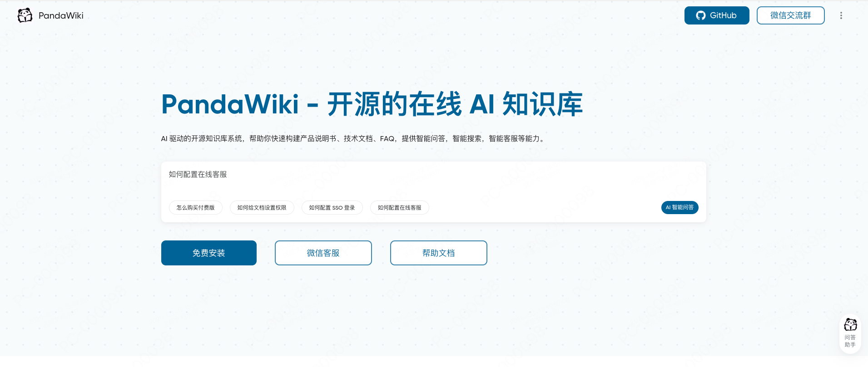Click the GitHub octocat icon
868x367 pixels.
[701, 15]
